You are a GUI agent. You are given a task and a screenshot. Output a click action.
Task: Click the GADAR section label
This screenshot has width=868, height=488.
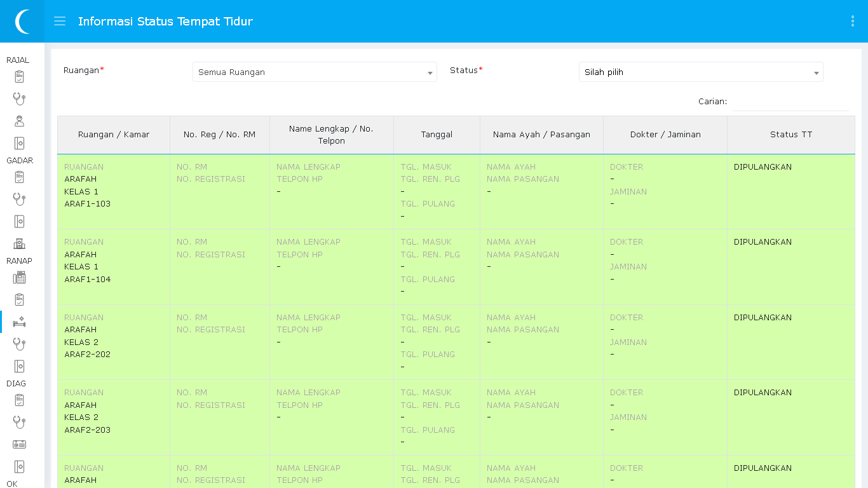tap(20, 161)
